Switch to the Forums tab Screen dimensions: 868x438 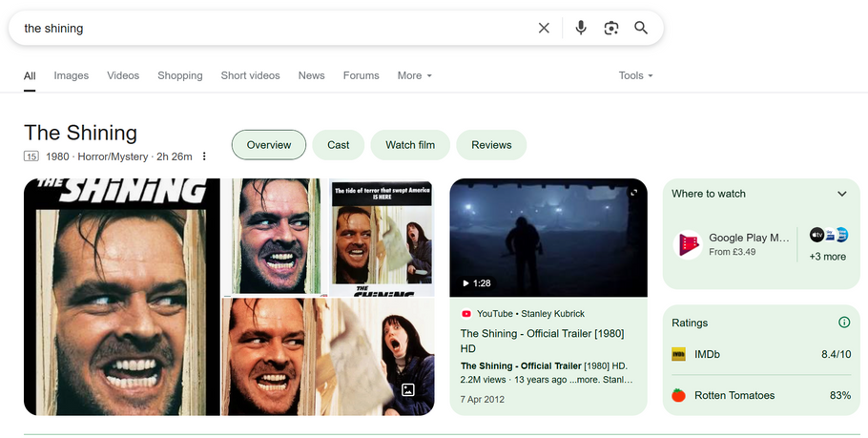click(361, 75)
